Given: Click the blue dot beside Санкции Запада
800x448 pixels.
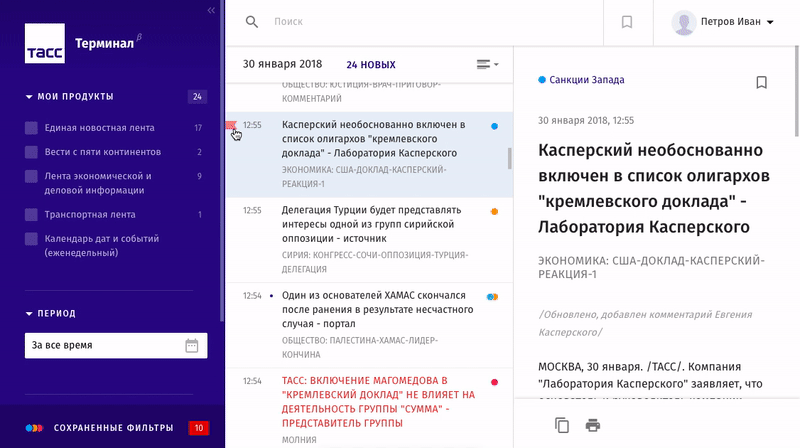Looking at the screenshot, I should tap(542, 80).
